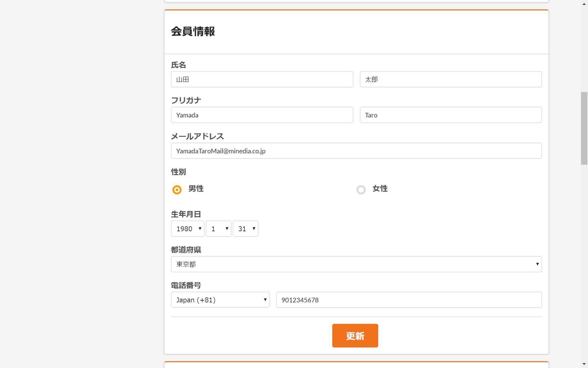The height and width of the screenshot is (368, 588).
Task: Click the prefecture dropdown arrow icon
Action: pos(537,264)
